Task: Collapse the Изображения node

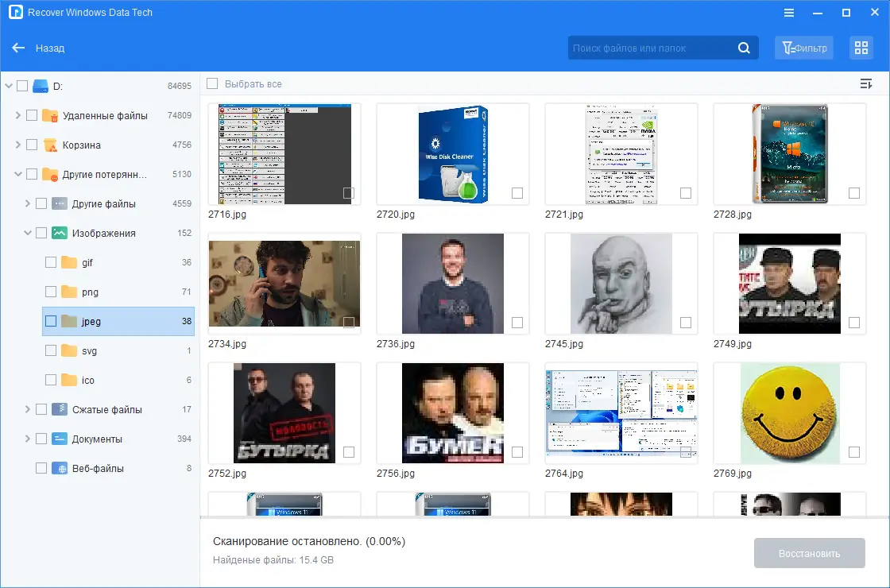Action: pos(27,234)
